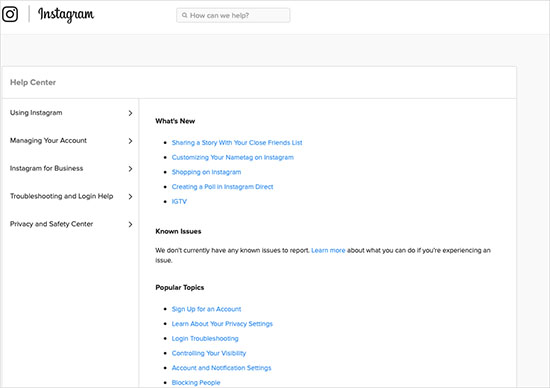550x388 pixels.
Task: Open the Login Troubleshooting link
Action: point(205,339)
